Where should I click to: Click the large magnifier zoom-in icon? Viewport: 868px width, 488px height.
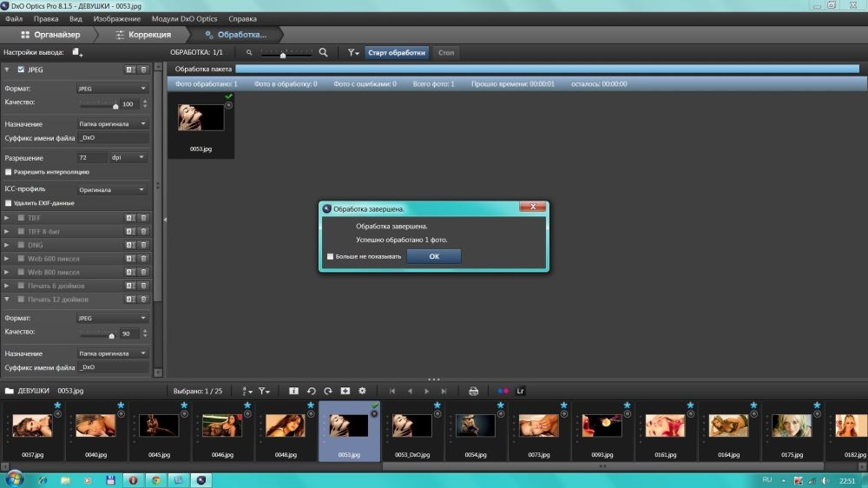pyautogui.click(x=323, y=53)
